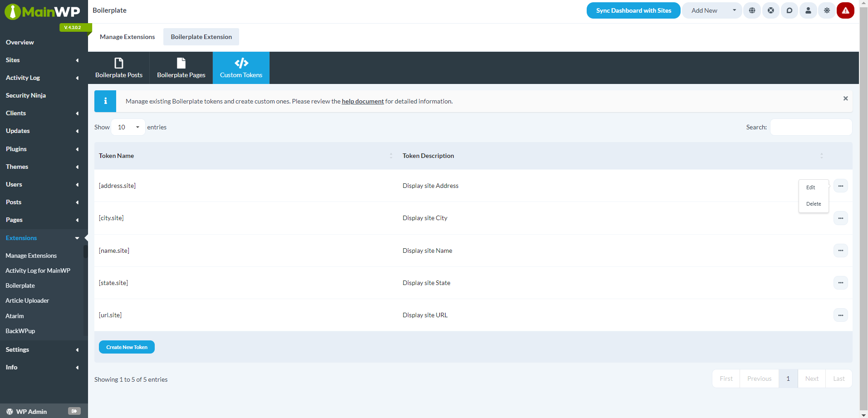The image size is (868, 418).
Task: Open BackWPup in sidebar submenu
Action: point(20,331)
